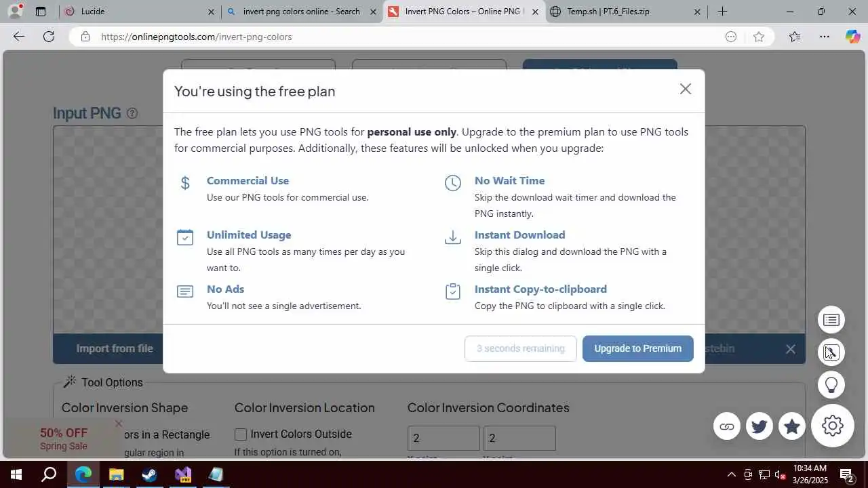The width and height of the screenshot is (868, 488).
Task: Click the Instant Download heading
Action: [x=519, y=235]
